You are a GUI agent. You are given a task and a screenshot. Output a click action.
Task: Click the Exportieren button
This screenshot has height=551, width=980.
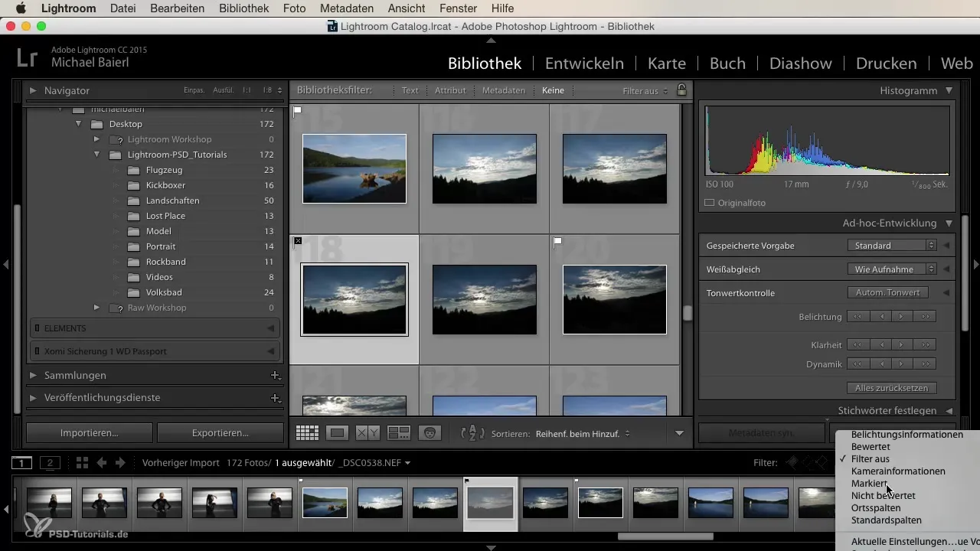pyautogui.click(x=220, y=432)
